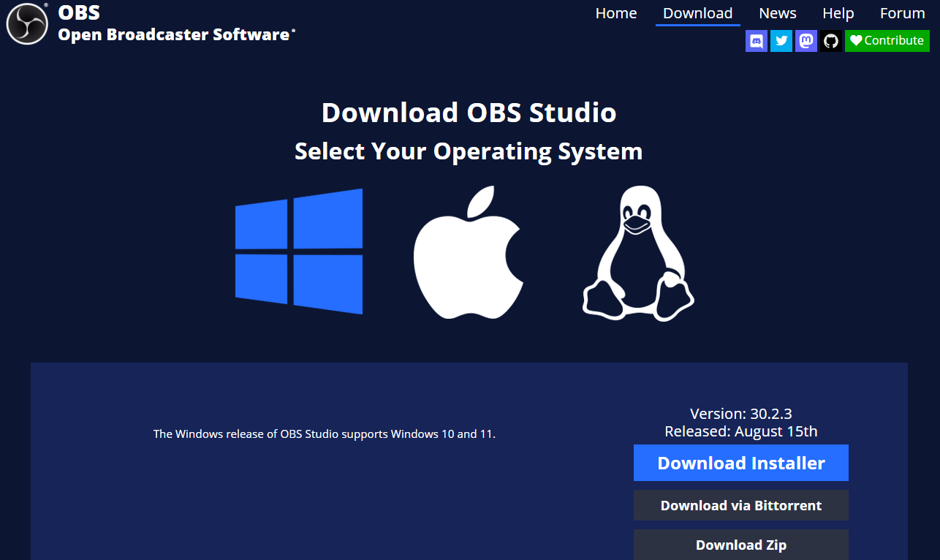Visit the GitHub repository icon
940x560 pixels.
click(830, 41)
